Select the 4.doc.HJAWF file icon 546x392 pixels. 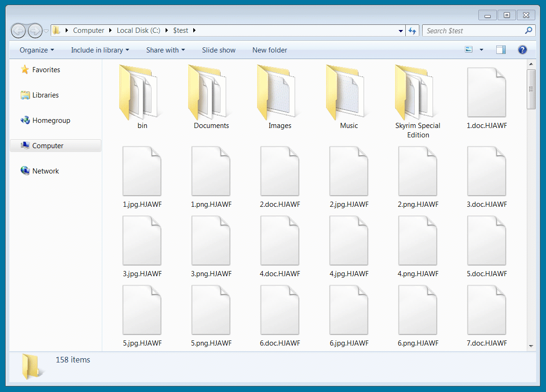pos(280,241)
